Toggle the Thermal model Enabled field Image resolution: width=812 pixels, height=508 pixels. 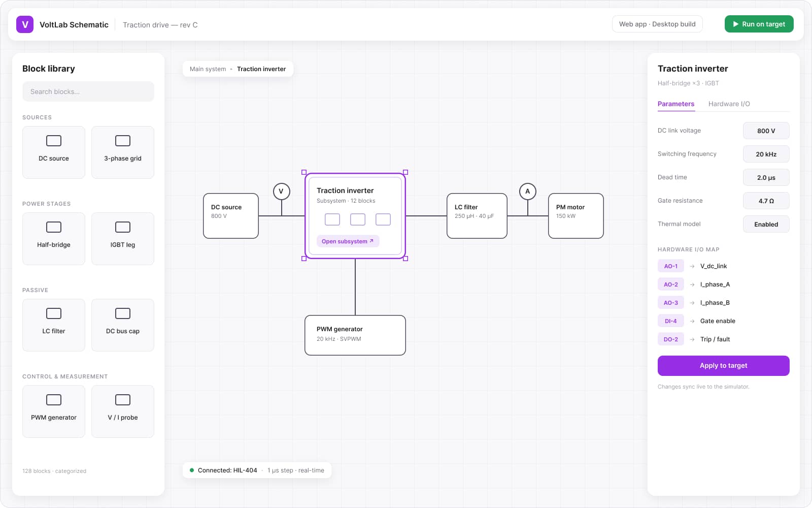click(x=766, y=224)
